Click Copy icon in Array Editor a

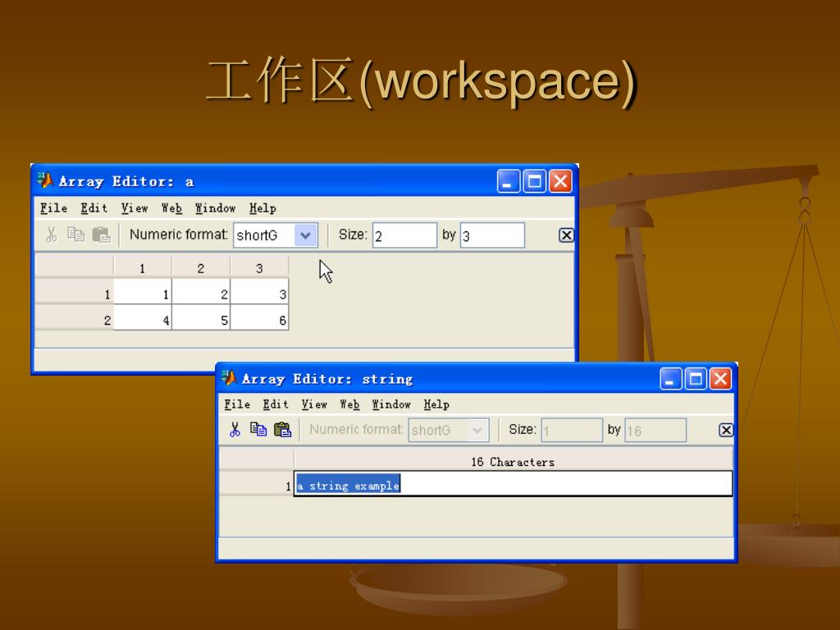[75, 235]
